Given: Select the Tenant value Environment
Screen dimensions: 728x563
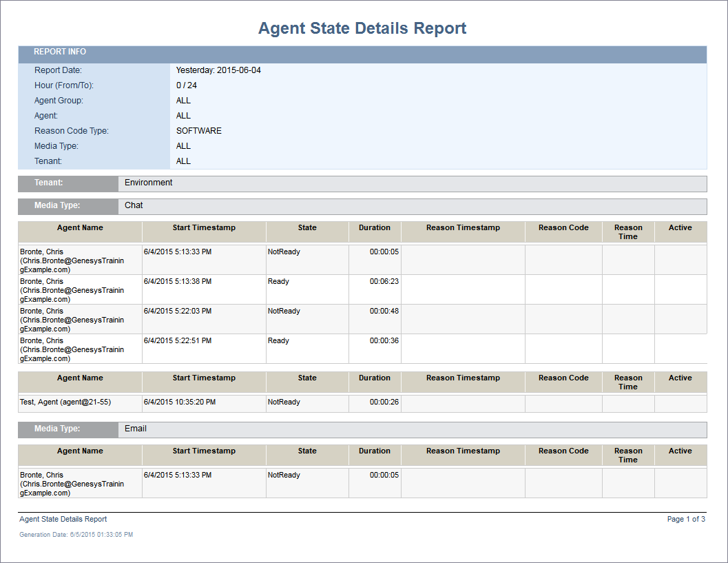Looking at the screenshot, I should (148, 183).
